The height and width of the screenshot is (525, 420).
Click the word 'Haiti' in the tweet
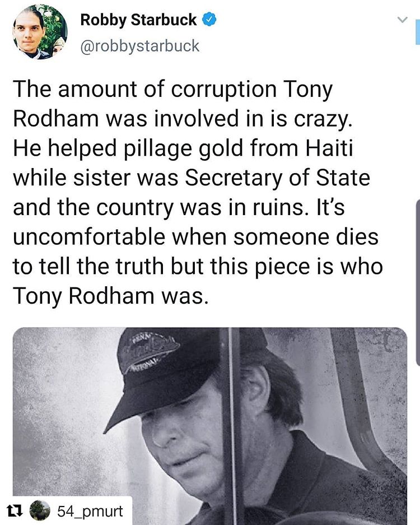tap(329, 148)
